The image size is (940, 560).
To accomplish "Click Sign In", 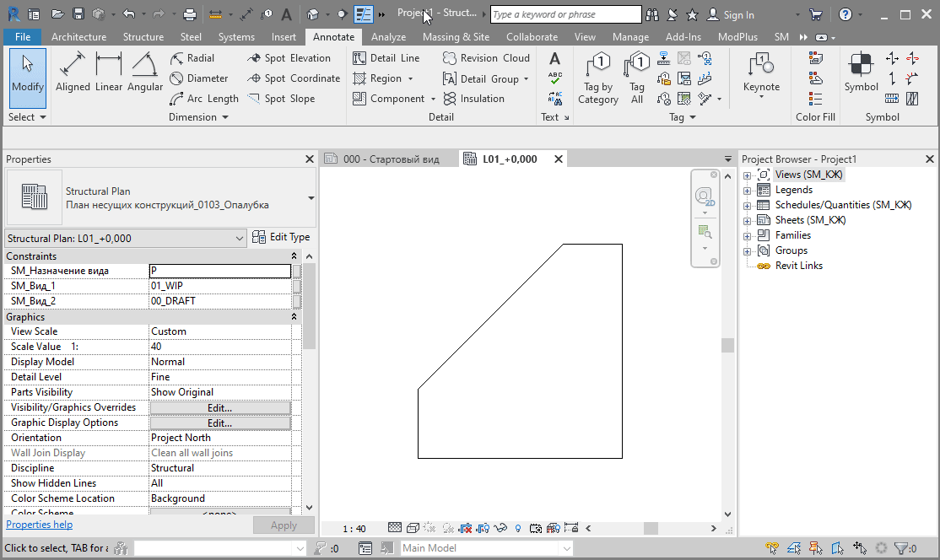I will [x=731, y=15].
